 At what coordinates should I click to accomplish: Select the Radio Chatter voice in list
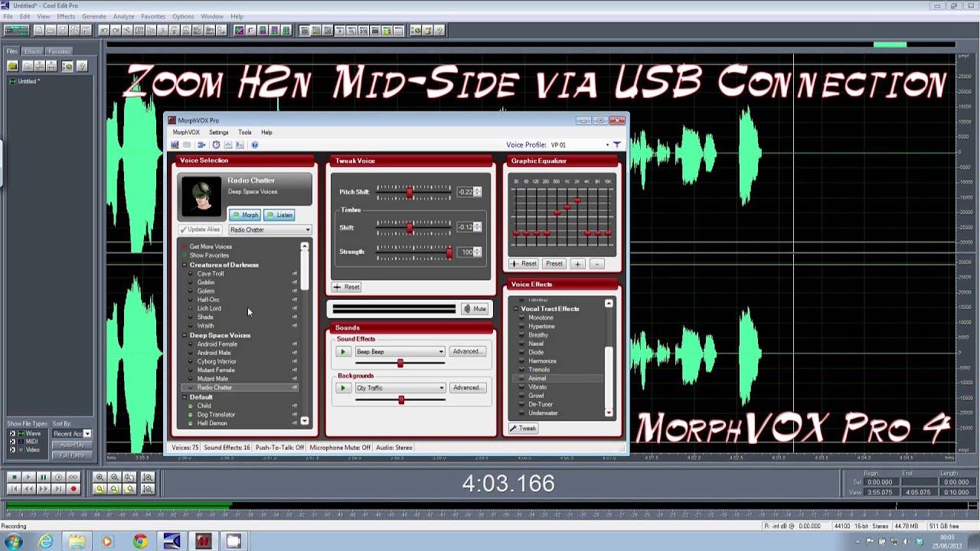pyautogui.click(x=239, y=387)
